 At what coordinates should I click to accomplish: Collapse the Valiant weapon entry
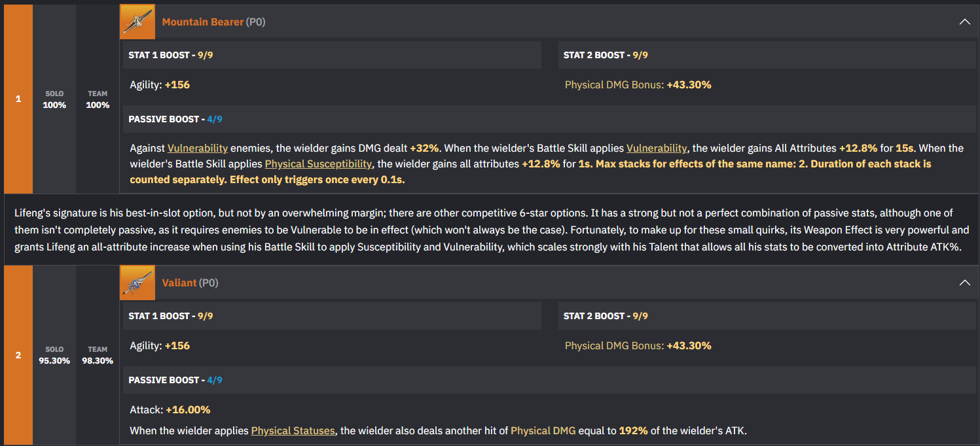(x=964, y=283)
